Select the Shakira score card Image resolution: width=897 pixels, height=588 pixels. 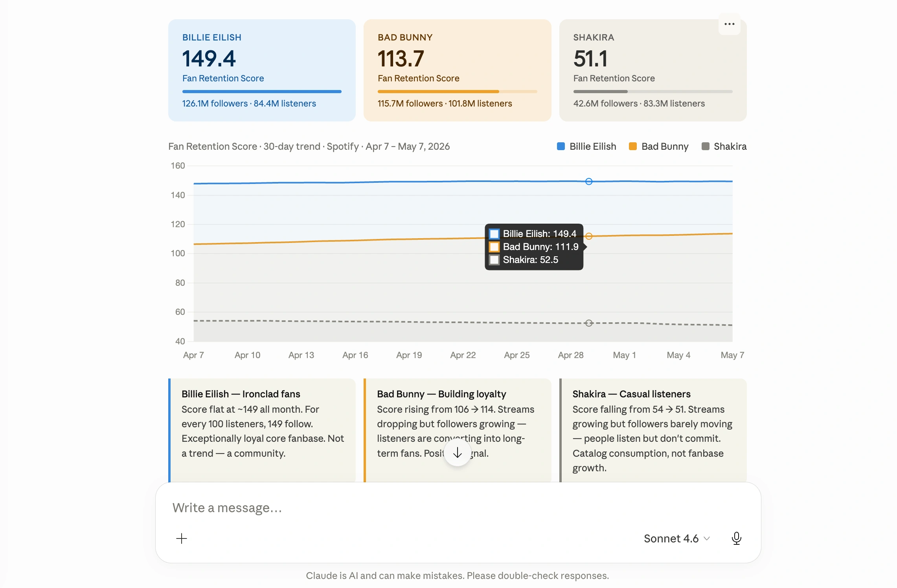653,70
